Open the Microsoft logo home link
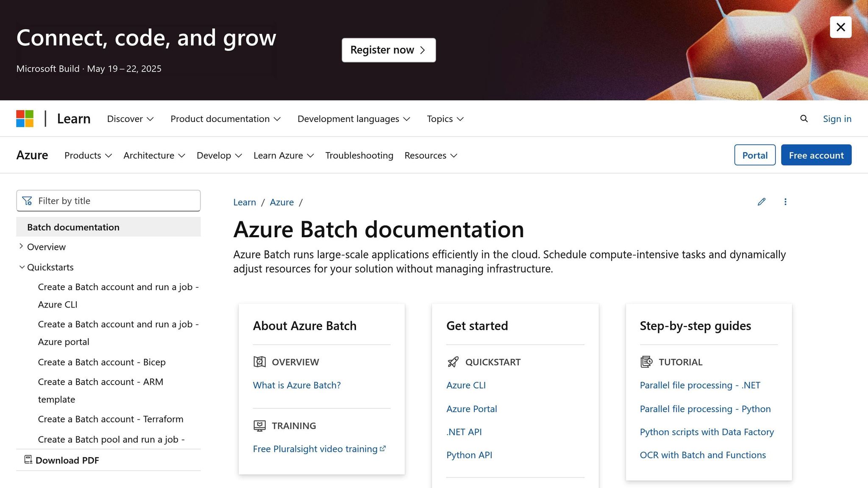 tap(25, 119)
